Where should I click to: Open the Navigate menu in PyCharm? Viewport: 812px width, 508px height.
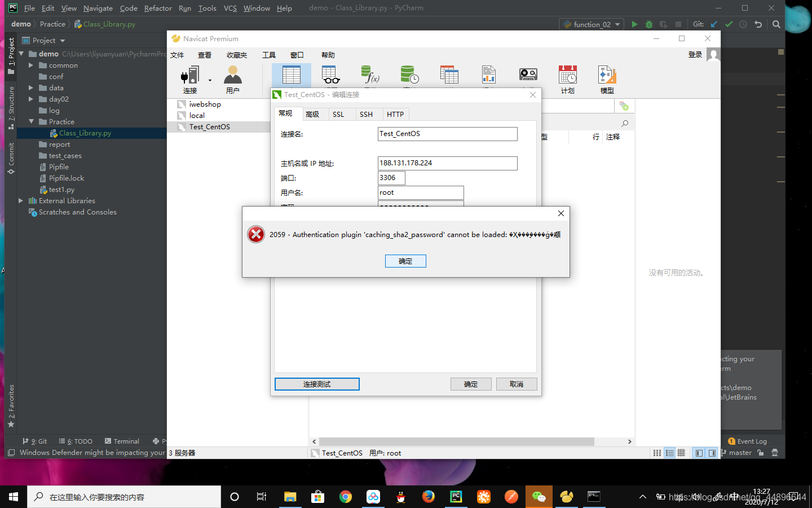(98, 8)
